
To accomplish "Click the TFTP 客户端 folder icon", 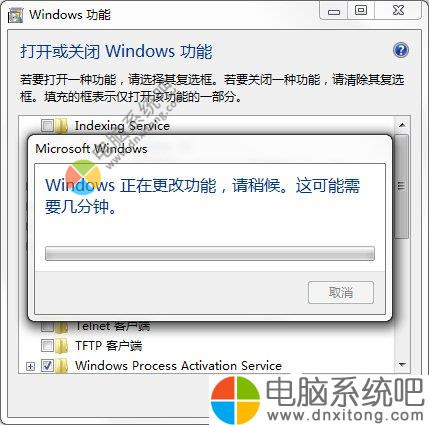I will (x=61, y=346).
